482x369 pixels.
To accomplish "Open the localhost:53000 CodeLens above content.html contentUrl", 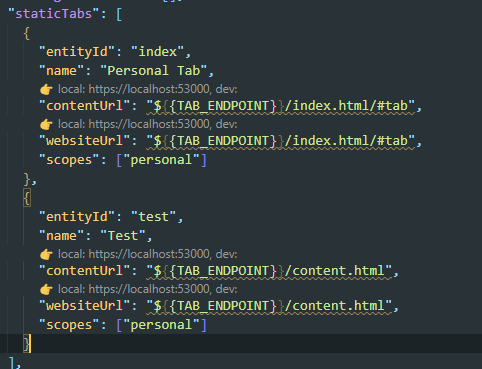I will [x=148, y=254].
